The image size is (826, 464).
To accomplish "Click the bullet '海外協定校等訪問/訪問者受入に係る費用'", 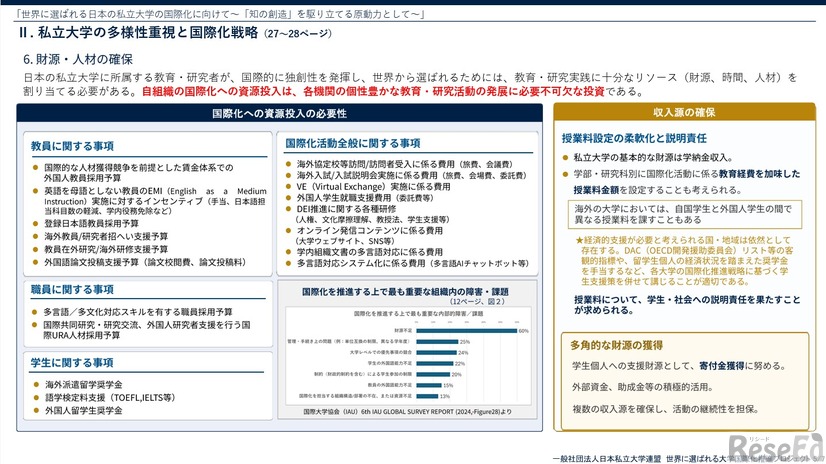I will pyautogui.click(x=405, y=164).
